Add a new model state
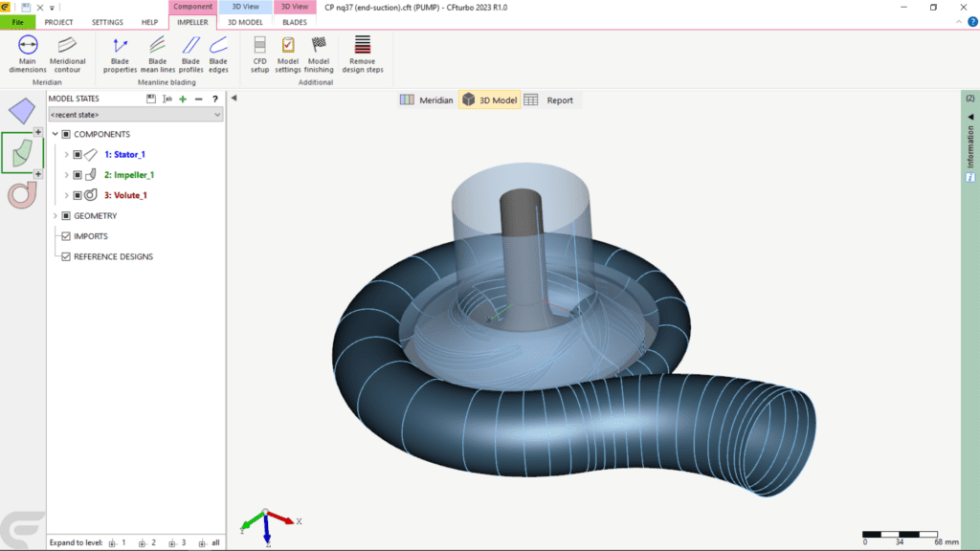 (182, 99)
